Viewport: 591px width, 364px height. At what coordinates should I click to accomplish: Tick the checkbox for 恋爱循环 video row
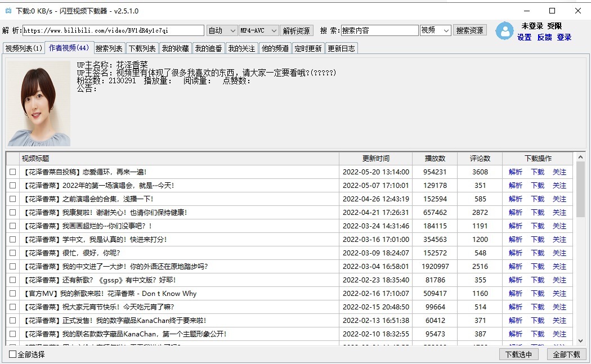coord(13,172)
